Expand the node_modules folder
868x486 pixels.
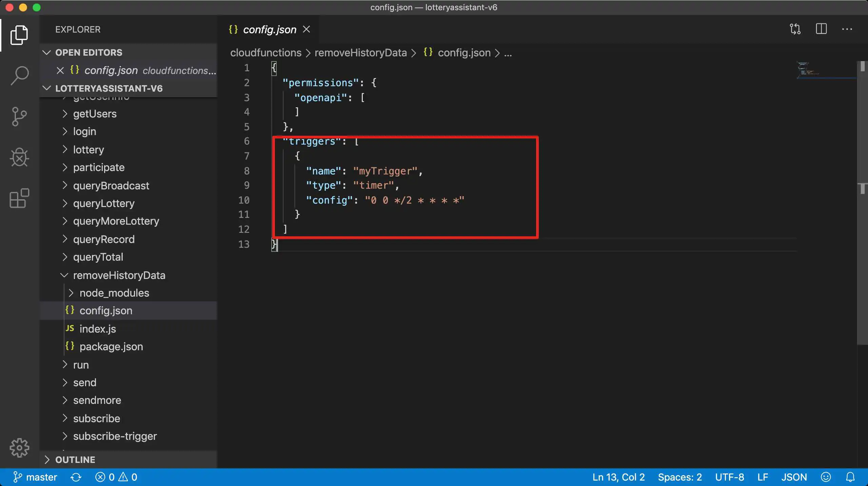click(x=114, y=293)
